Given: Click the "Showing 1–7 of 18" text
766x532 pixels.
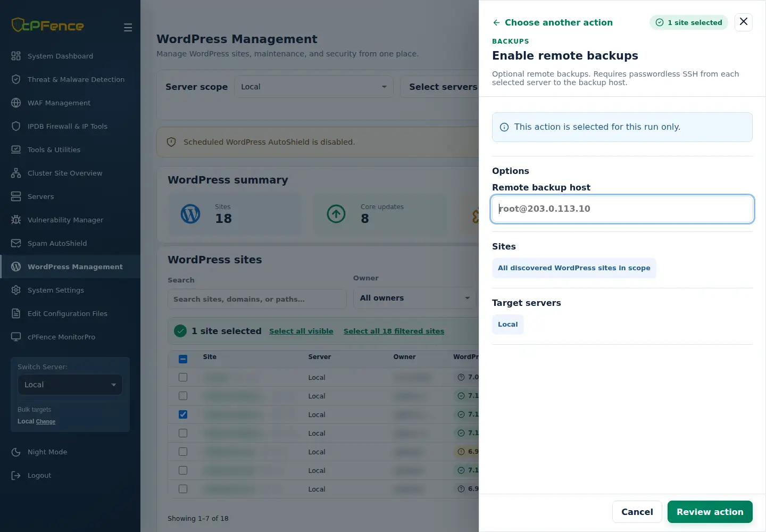Looking at the screenshot, I should 198,518.
